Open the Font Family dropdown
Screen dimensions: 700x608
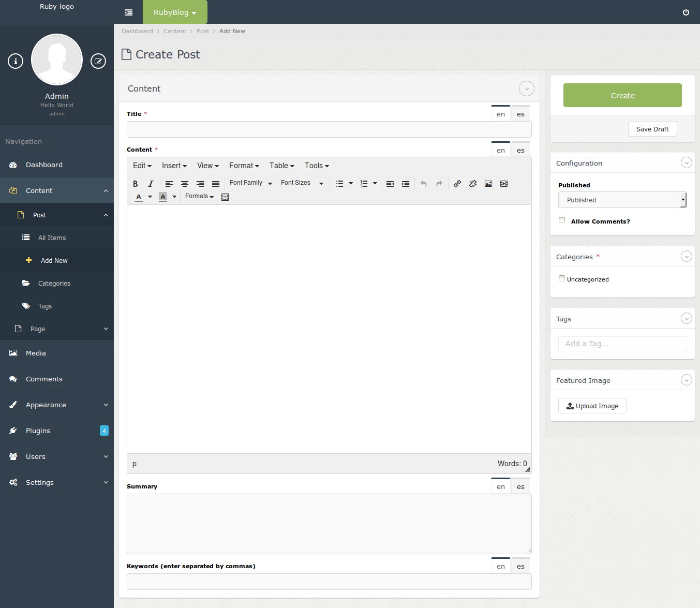point(250,183)
